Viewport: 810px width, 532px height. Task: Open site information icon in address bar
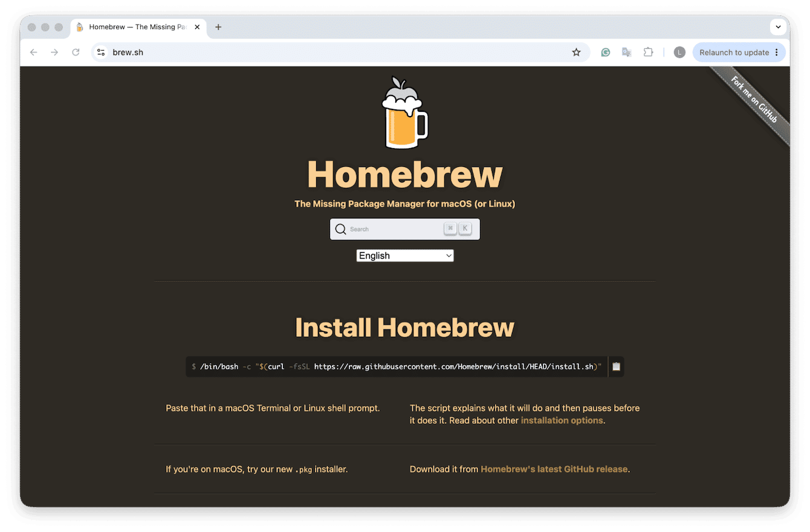point(101,53)
